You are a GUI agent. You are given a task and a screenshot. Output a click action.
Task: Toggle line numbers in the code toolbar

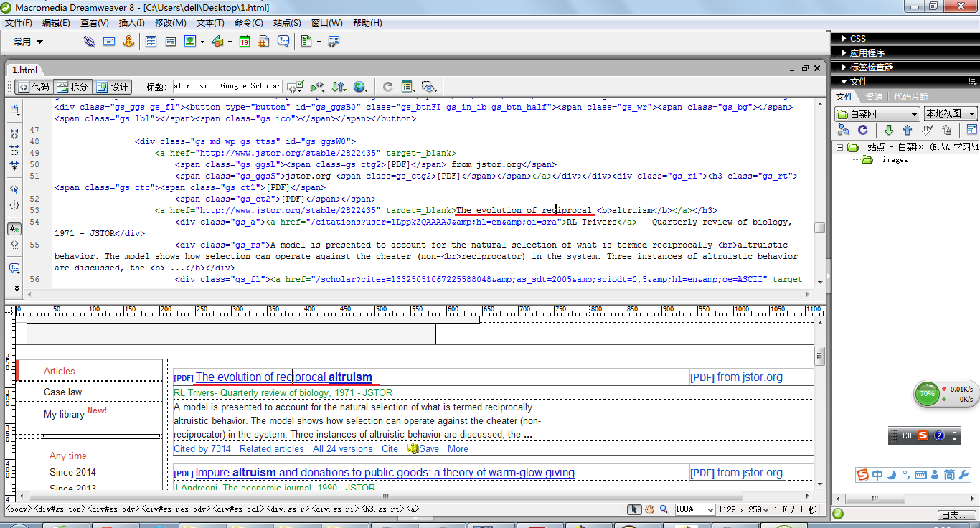(14, 229)
